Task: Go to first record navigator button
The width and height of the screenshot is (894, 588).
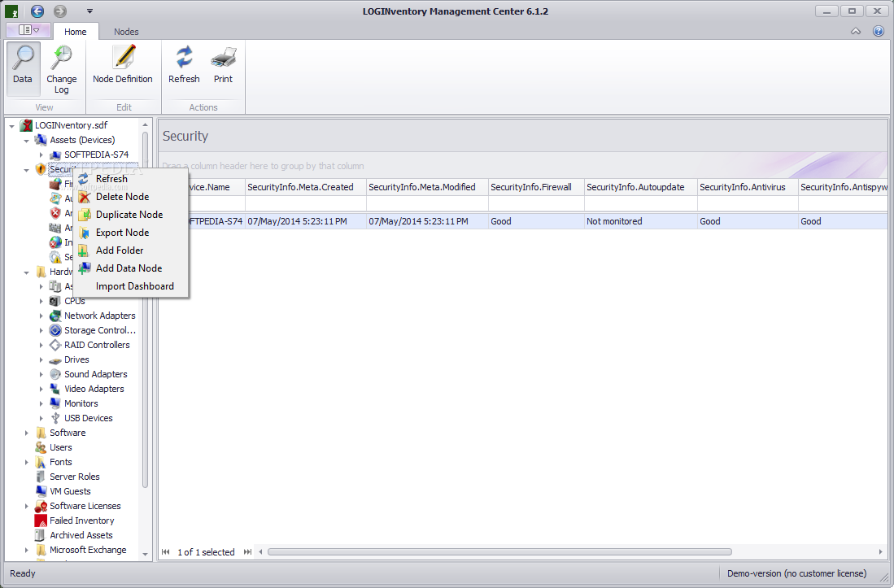Action: [x=166, y=551]
